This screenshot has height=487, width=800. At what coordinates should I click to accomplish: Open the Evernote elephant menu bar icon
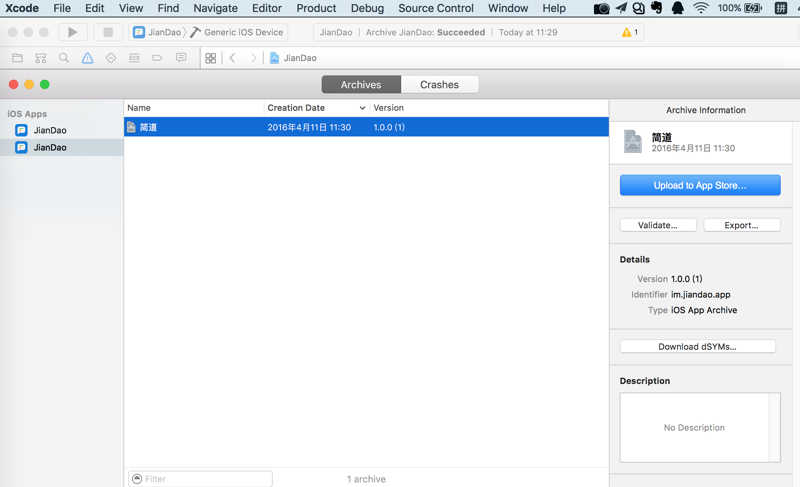click(x=657, y=8)
